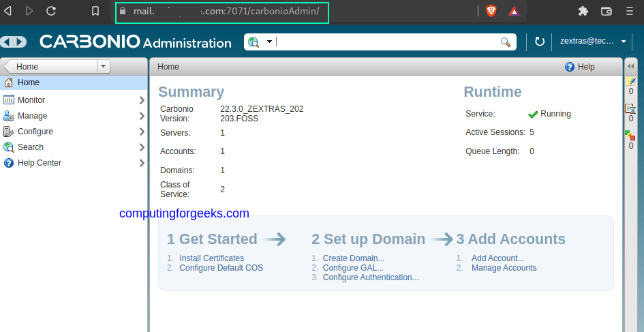Open Configure GAL... link
The width and height of the screenshot is (644, 332).
(353, 268)
